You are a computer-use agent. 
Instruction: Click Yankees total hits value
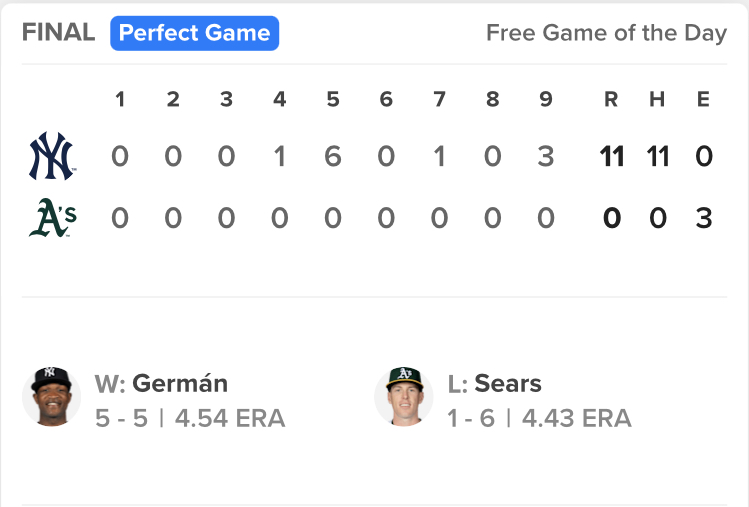click(658, 156)
